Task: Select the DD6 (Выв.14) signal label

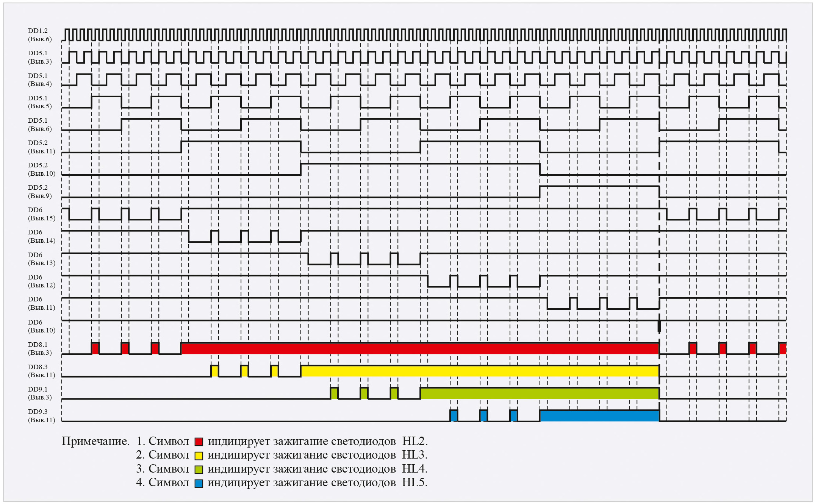Action: pos(42,236)
